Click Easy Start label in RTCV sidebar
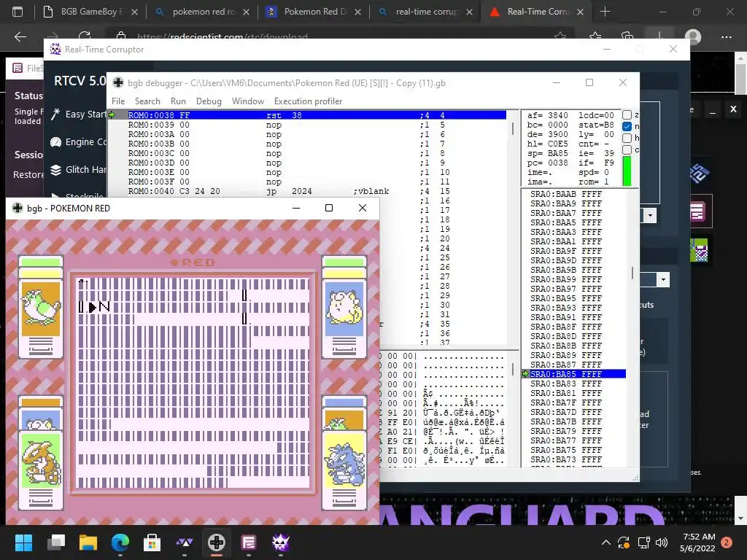Viewport: 747px width, 560px height. pos(86,114)
